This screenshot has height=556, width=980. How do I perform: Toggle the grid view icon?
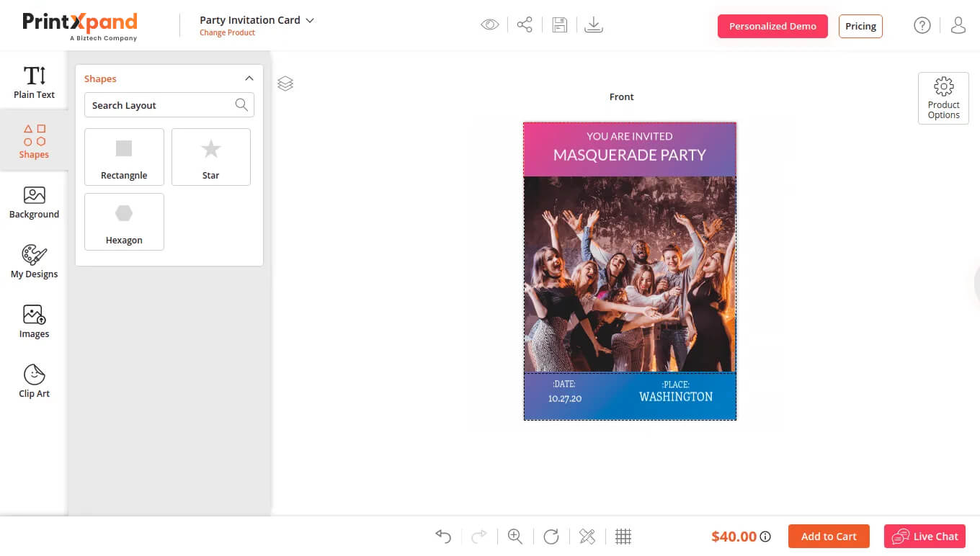(623, 537)
